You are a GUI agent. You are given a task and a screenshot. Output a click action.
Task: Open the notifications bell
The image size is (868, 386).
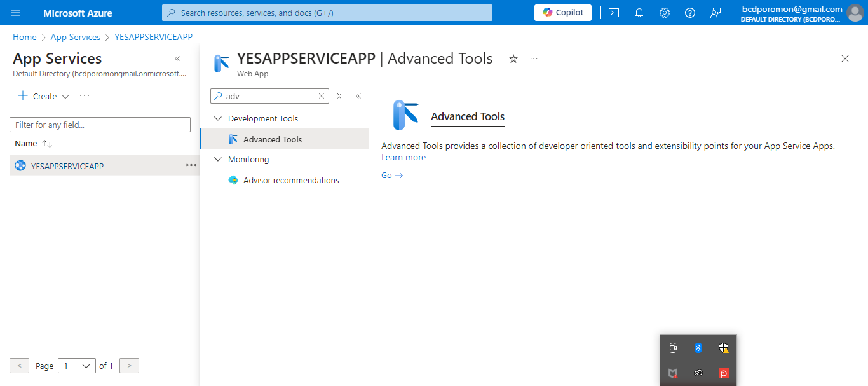coord(639,13)
